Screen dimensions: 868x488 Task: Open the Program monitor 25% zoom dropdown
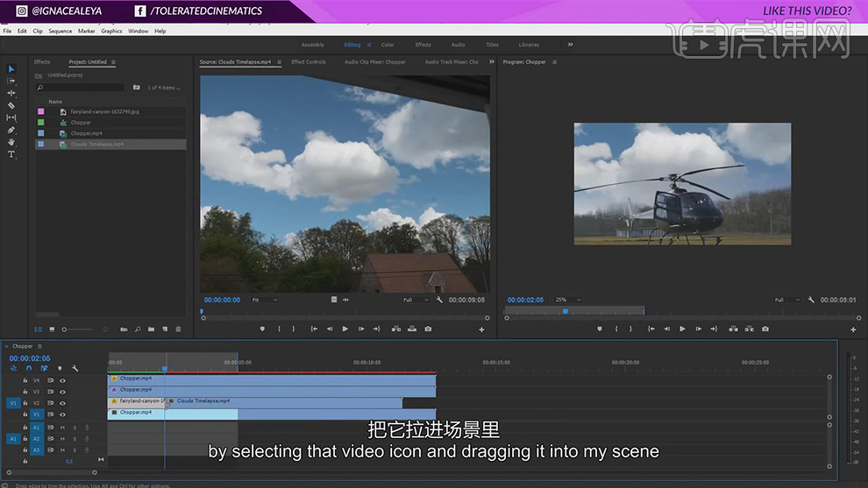click(x=566, y=300)
